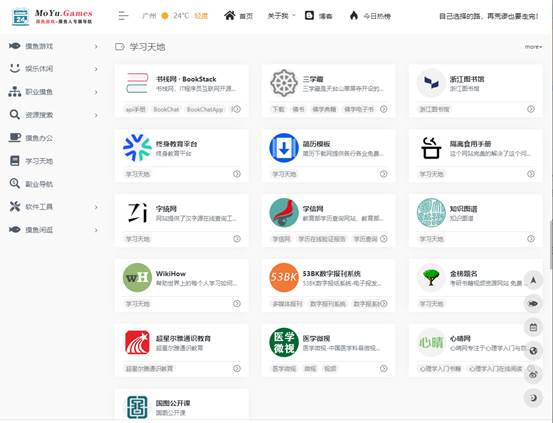Expand the 娱乐休闲 sidebar chevron
The width and height of the screenshot is (553, 423).
tap(96, 69)
